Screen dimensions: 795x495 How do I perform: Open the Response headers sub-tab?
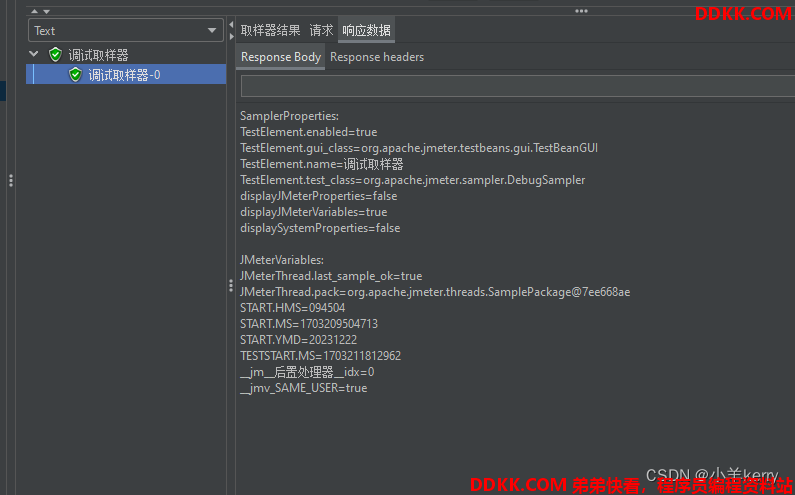point(377,57)
